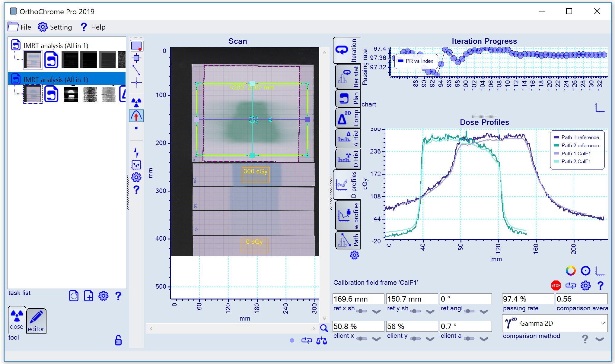This screenshot has height=364, width=615.
Task: Click the lightning bolt tool icon
Action: pyautogui.click(x=136, y=152)
